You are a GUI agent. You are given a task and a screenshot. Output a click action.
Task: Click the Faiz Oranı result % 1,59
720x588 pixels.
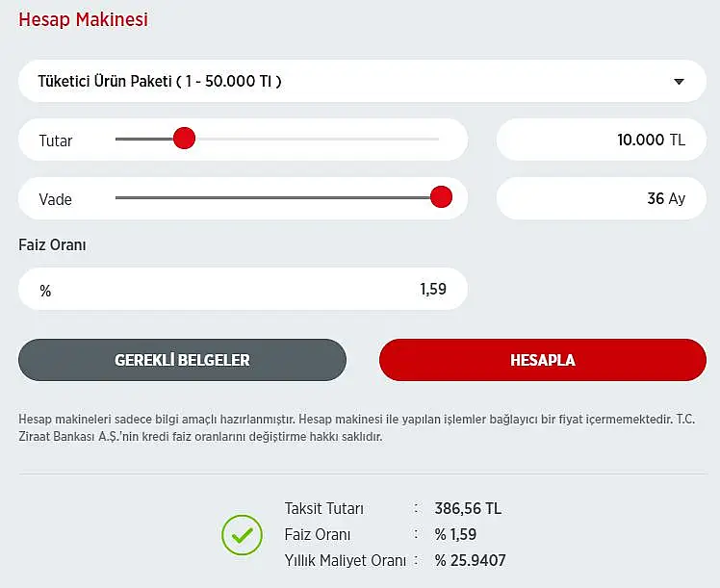[455, 534]
